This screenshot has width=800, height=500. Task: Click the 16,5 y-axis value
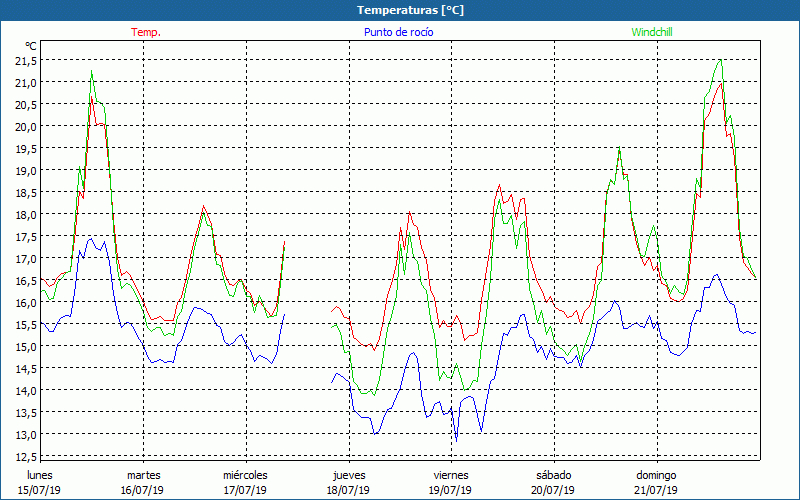click(x=27, y=281)
